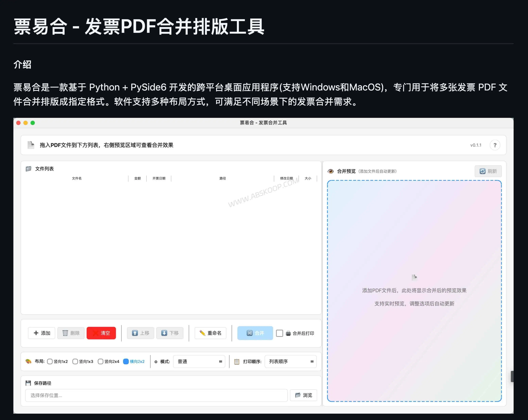The width and height of the screenshot is (528, 420).
Task: Click text 添加PDF文件后，此处将显示合并后的预览效果
Action: (414, 290)
